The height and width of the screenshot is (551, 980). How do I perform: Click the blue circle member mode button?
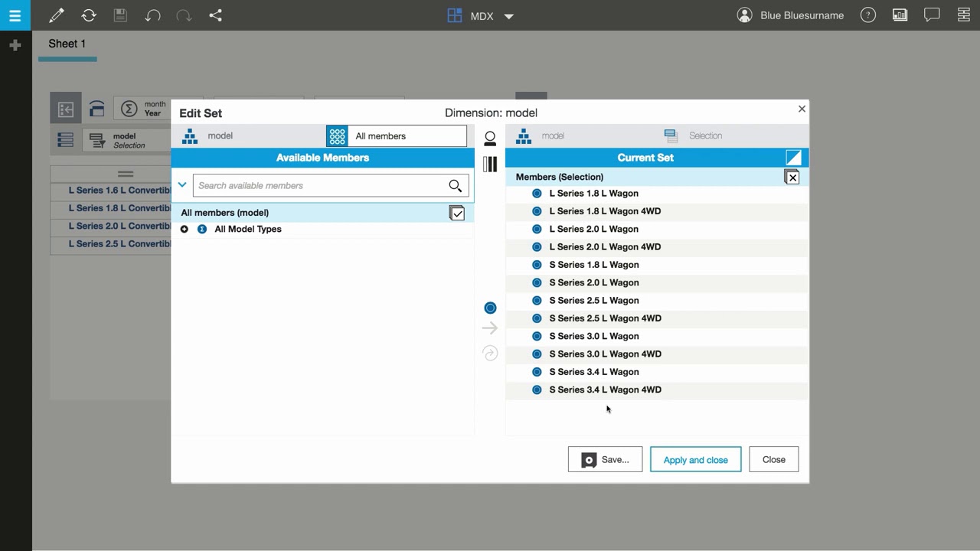[490, 308]
